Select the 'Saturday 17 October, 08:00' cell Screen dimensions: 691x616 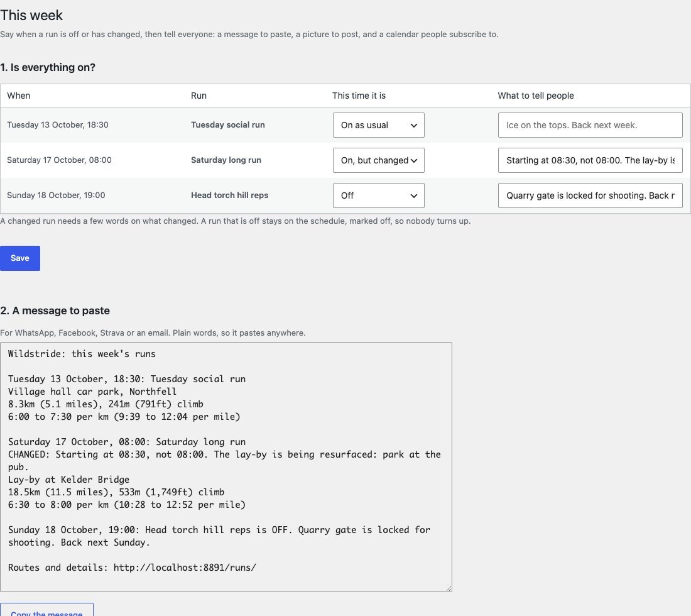coord(59,160)
